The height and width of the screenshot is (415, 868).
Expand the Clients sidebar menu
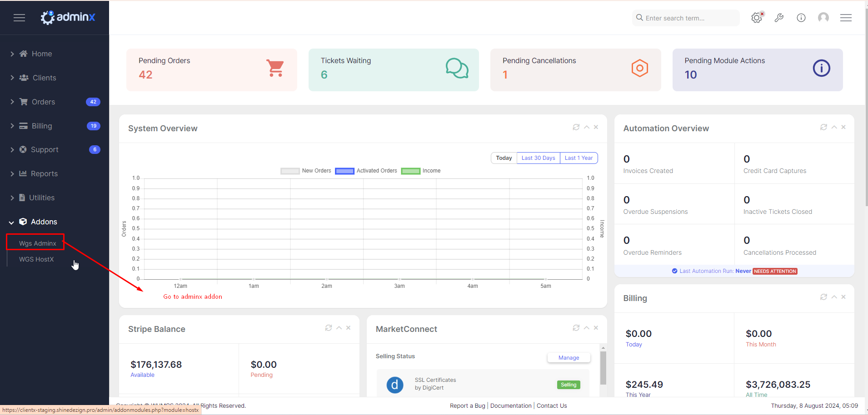pos(44,78)
